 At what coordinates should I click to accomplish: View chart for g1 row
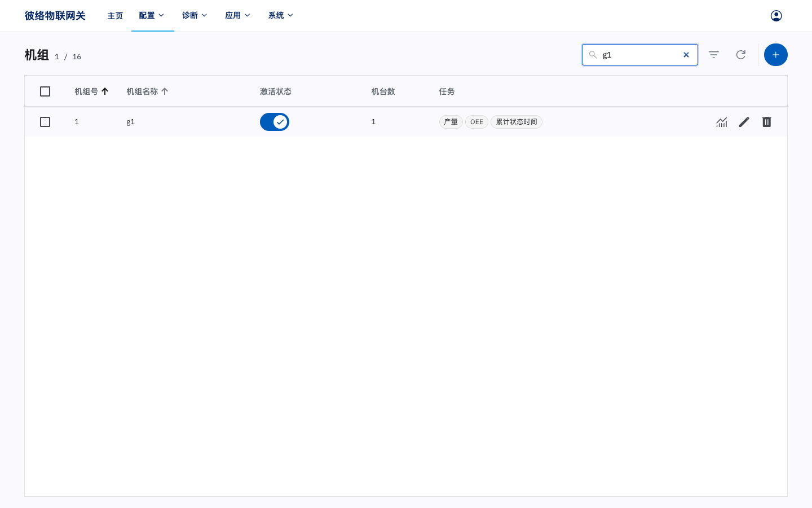(722, 122)
